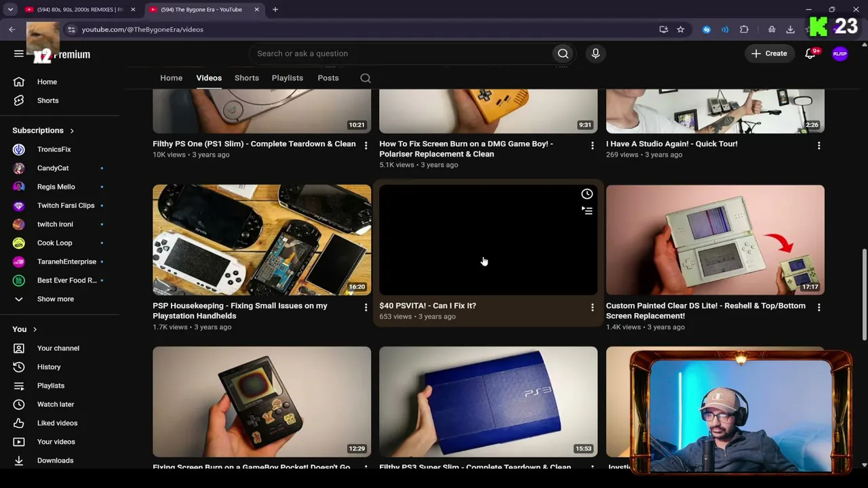The image size is (868, 488).
Task: Switch to the 80s, 90s, 2000s REMIXES browser tab
Action: click(x=80, y=9)
